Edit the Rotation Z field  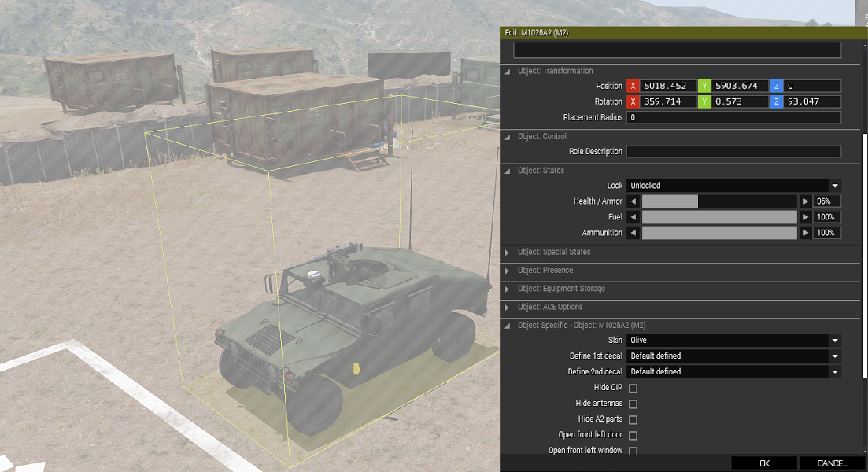click(x=812, y=101)
